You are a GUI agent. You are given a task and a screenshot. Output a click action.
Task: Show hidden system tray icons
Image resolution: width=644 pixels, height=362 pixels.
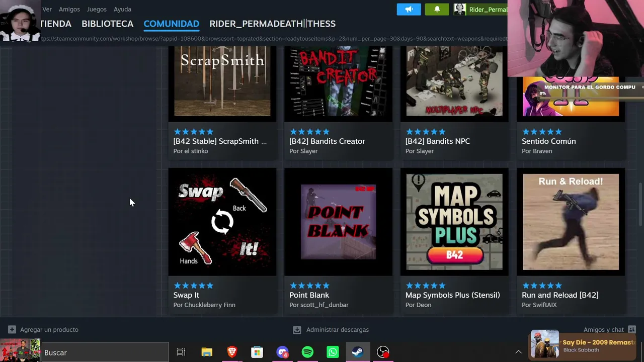[518, 352]
